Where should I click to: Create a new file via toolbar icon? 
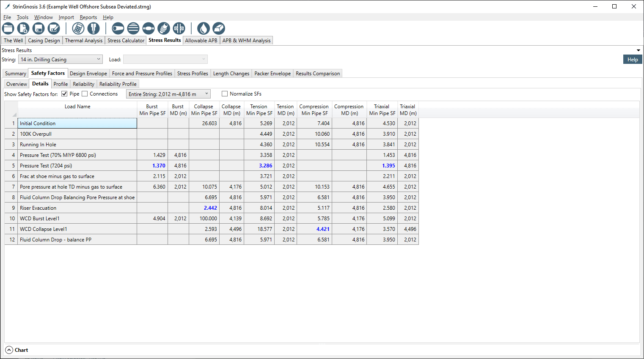[23, 28]
